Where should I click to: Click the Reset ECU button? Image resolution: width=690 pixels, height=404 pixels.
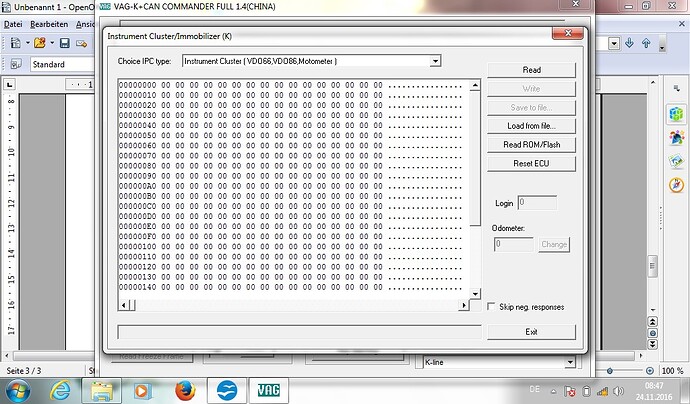(532, 163)
